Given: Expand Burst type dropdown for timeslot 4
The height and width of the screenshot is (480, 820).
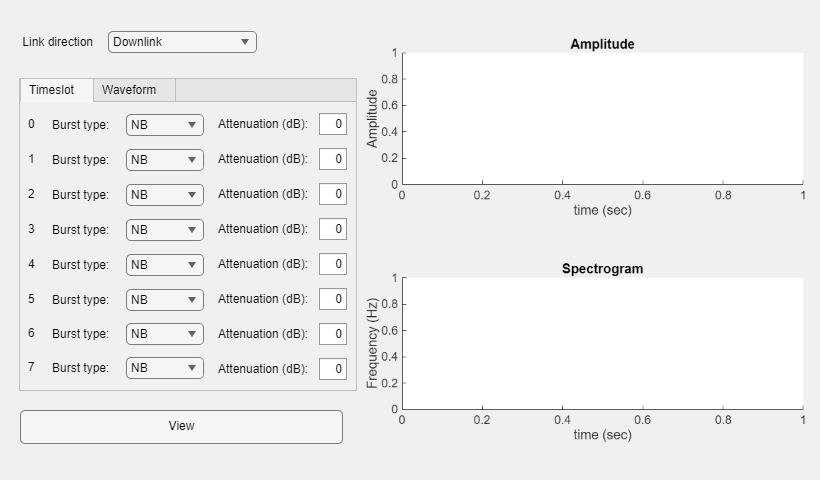Looking at the screenshot, I should [x=165, y=264].
